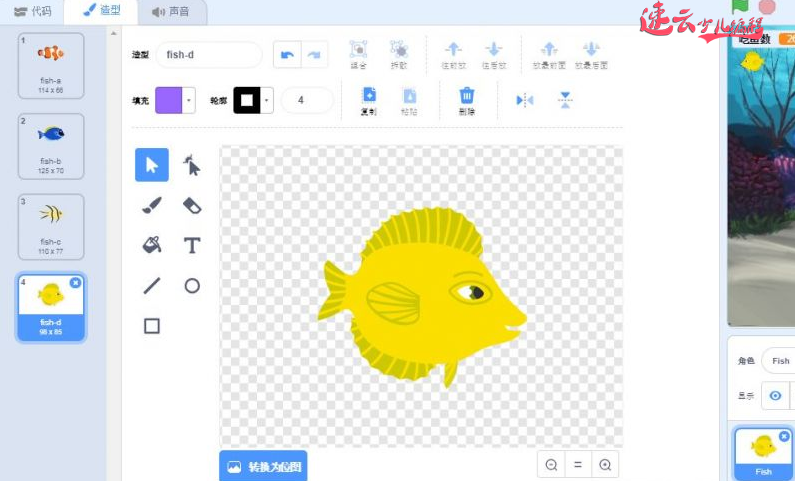
Task: Select the fish-b costume thumbnail
Action: click(51, 145)
